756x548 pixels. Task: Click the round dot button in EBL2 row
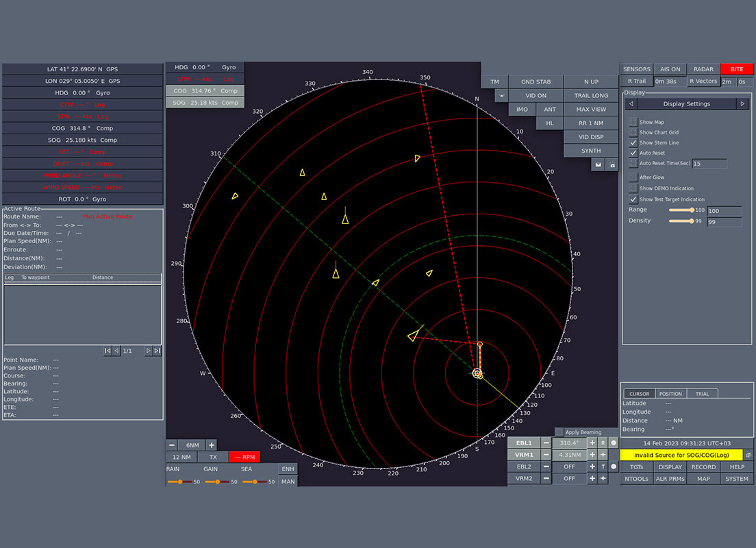coord(614,466)
